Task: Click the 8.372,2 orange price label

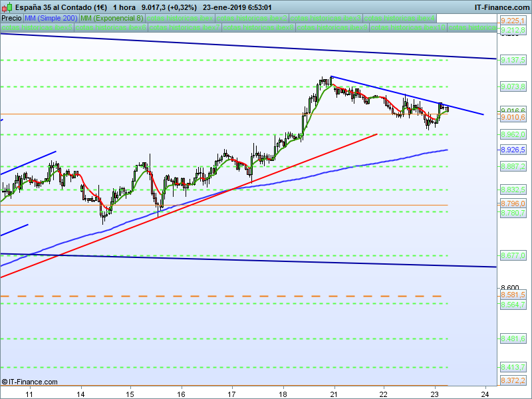Action: pyautogui.click(x=513, y=380)
